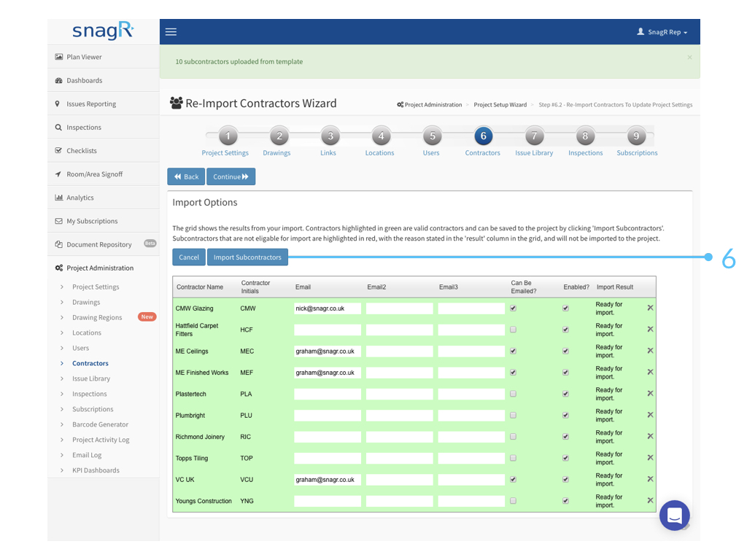Open the support chat bubble
Viewport: 747px width, 560px height.
[x=675, y=516]
